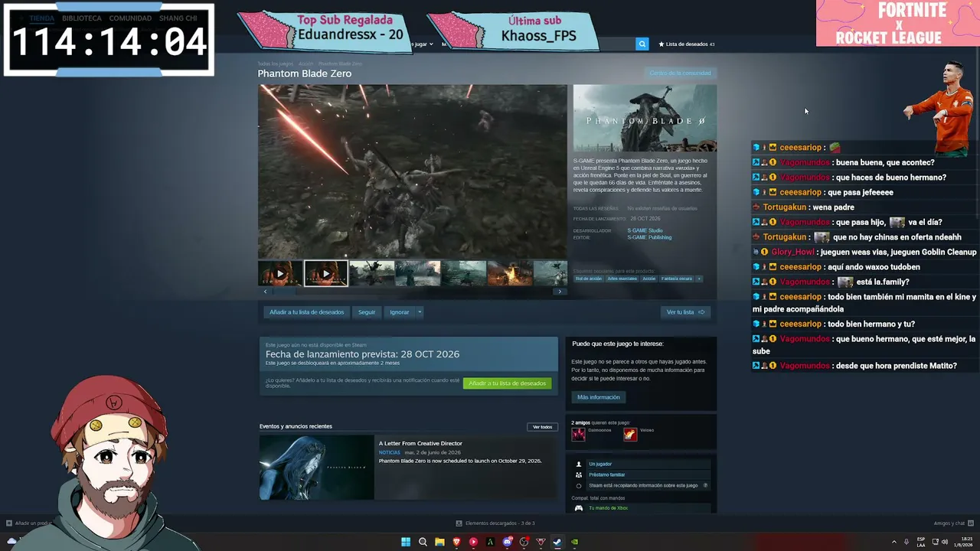Click the 'Préstamo familiar' feature link
Screen dimensions: 980x551
[607, 474]
